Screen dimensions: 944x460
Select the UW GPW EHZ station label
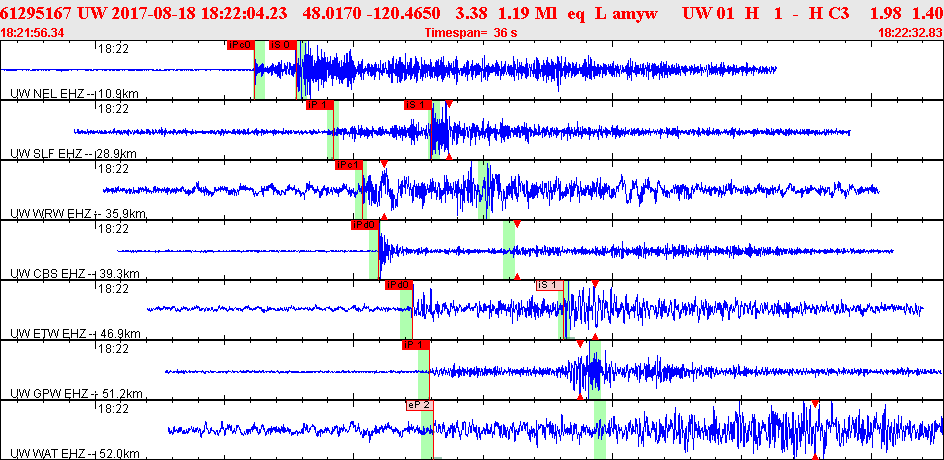tap(48, 393)
